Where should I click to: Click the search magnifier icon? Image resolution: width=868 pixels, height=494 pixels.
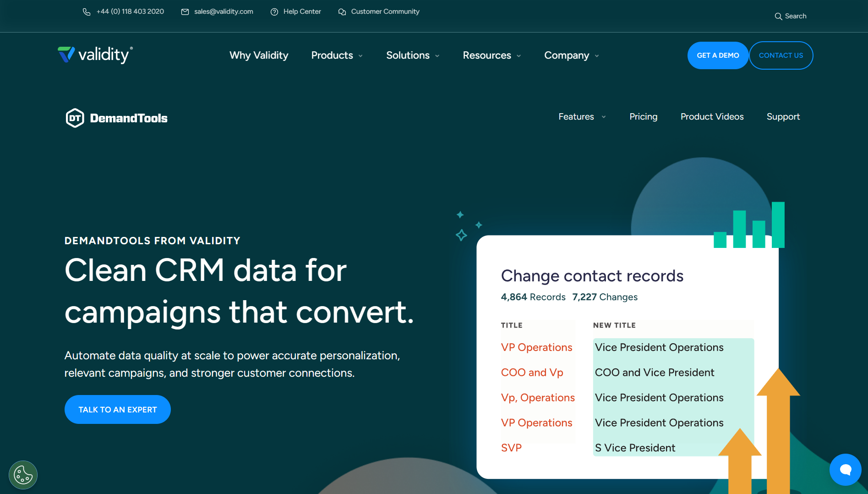pos(778,16)
